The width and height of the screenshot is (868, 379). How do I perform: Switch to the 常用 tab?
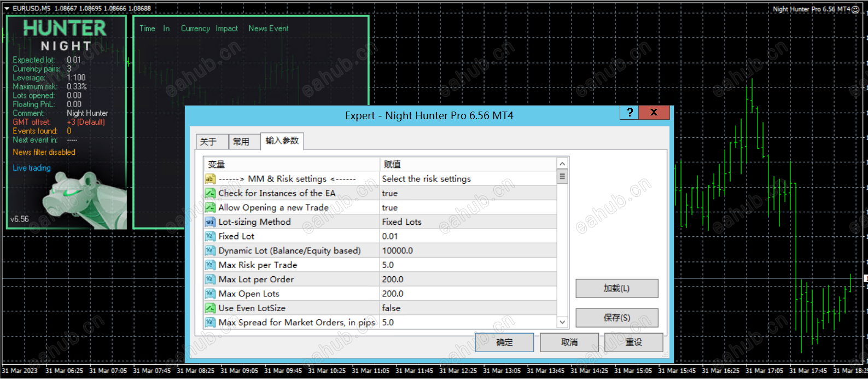coord(243,142)
